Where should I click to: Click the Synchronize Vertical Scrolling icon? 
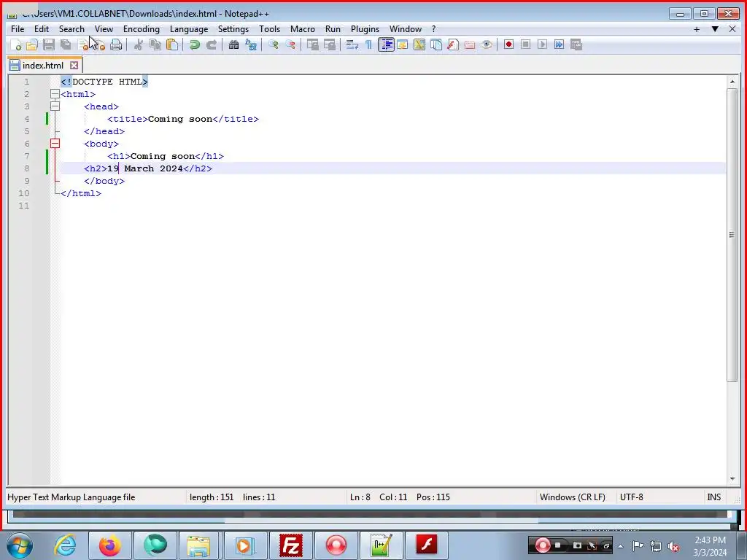(x=313, y=44)
